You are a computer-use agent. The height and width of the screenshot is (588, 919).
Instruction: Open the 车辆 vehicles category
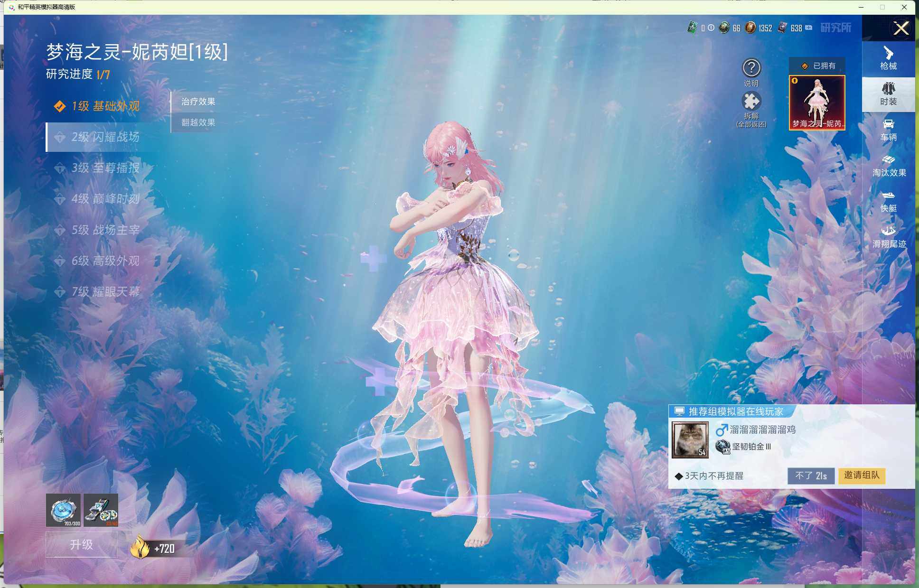pyautogui.click(x=888, y=130)
